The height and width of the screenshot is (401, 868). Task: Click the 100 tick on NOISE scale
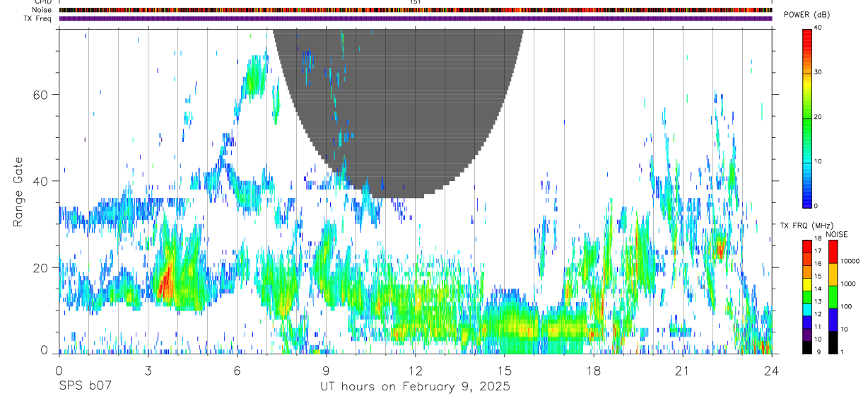[846, 306]
